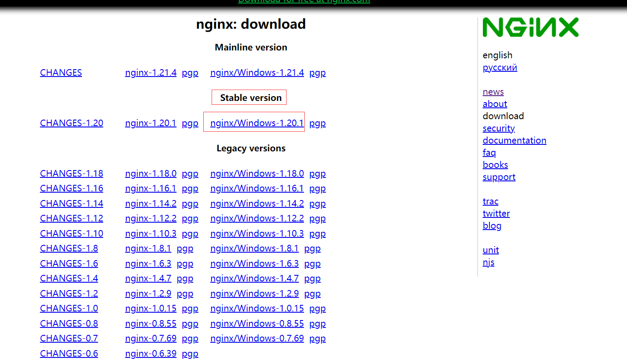Image resolution: width=627 pixels, height=364 pixels.
Task: Download nginx-1.16.1 source
Action: point(151,188)
